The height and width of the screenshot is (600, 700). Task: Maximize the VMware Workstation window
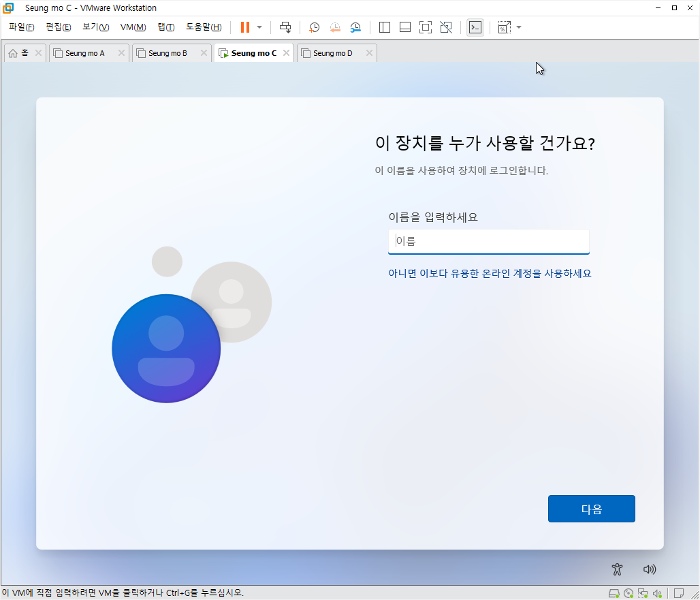pos(675,8)
